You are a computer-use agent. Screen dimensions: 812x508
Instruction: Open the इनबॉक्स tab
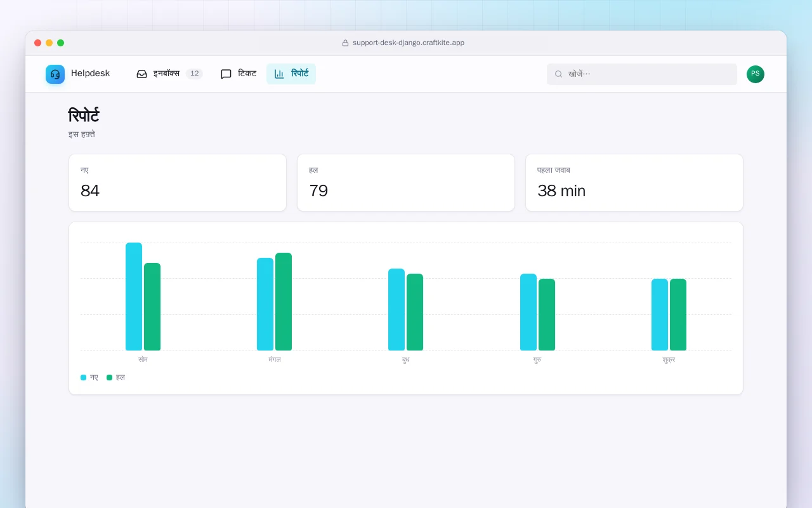[169, 74]
